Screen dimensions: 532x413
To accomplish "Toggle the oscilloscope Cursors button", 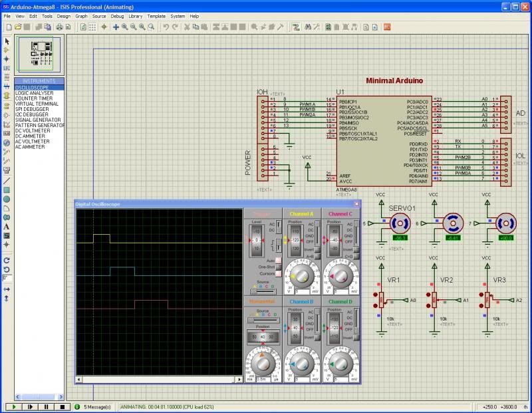I will point(278,273).
